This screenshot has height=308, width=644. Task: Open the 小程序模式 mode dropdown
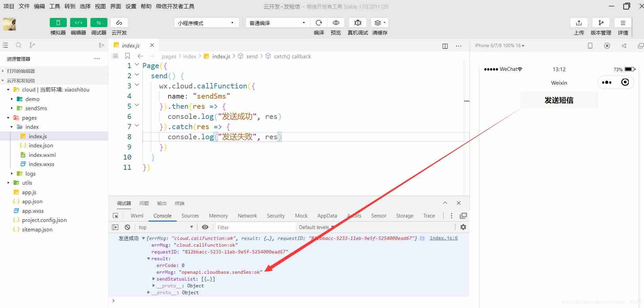pyautogui.click(x=207, y=23)
